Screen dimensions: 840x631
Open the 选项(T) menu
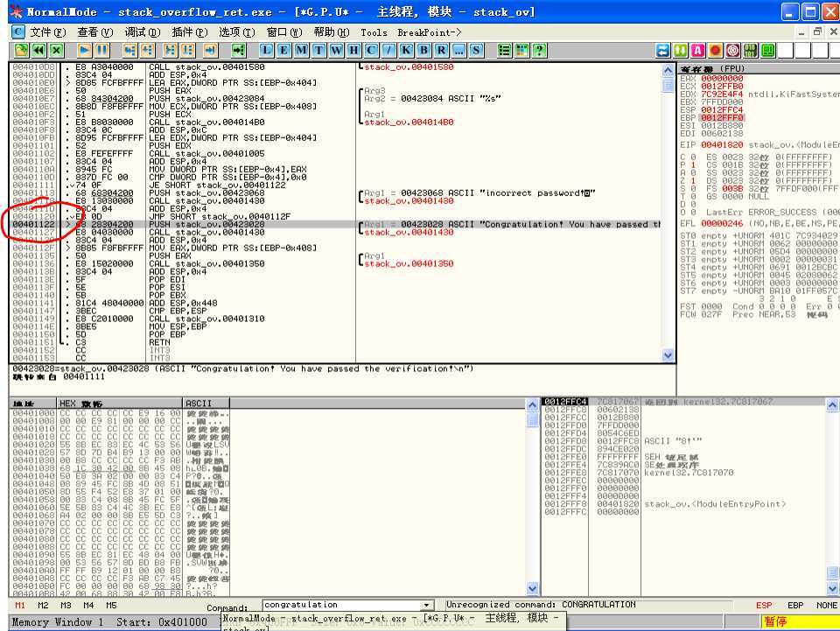point(237,32)
